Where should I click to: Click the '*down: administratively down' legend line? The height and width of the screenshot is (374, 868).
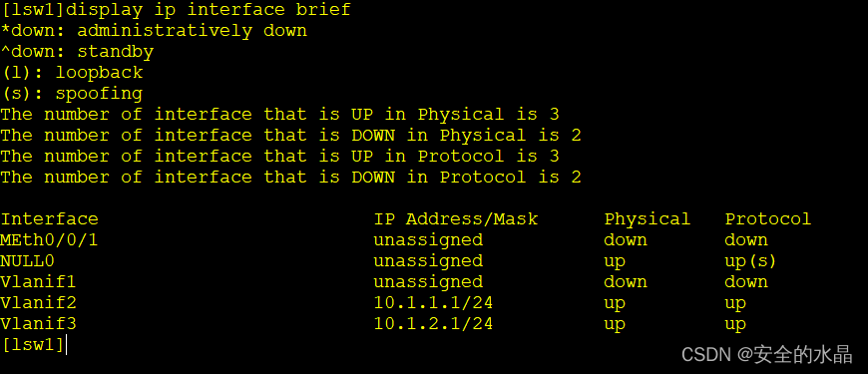pyautogui.click(x=154, y=31)
